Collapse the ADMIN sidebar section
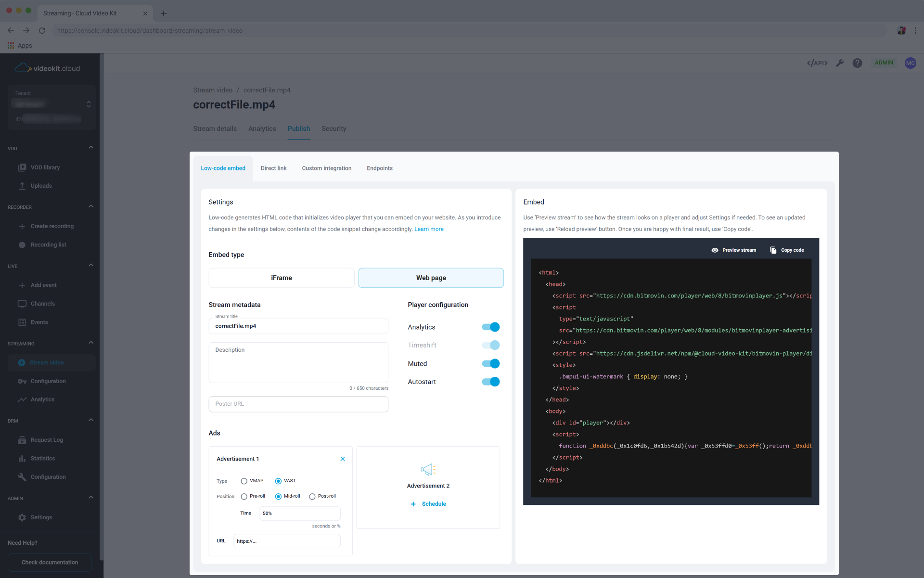This screenshot has height=578, width=924. click(x=91, y=498)
